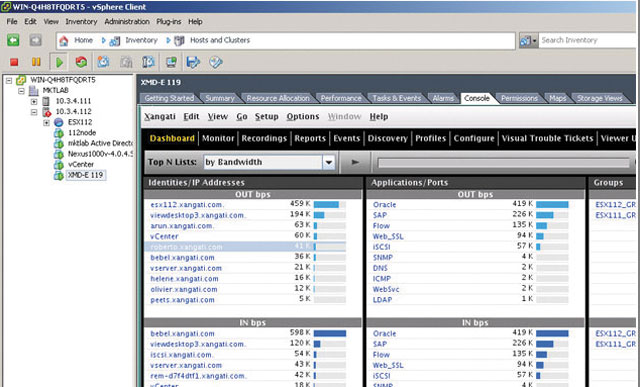Expand the 10.3.4.111 host node
640x387 pixels.
pos(34,101)
